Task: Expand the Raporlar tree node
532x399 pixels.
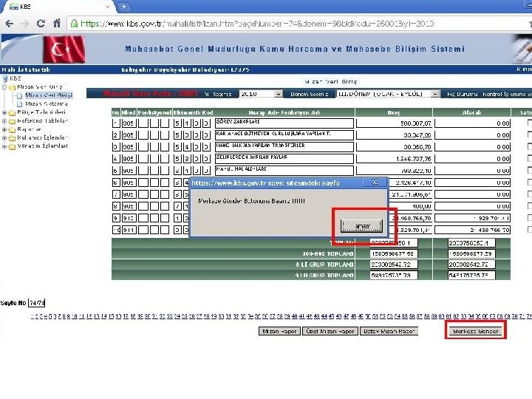Action: (x=4, y=129)
